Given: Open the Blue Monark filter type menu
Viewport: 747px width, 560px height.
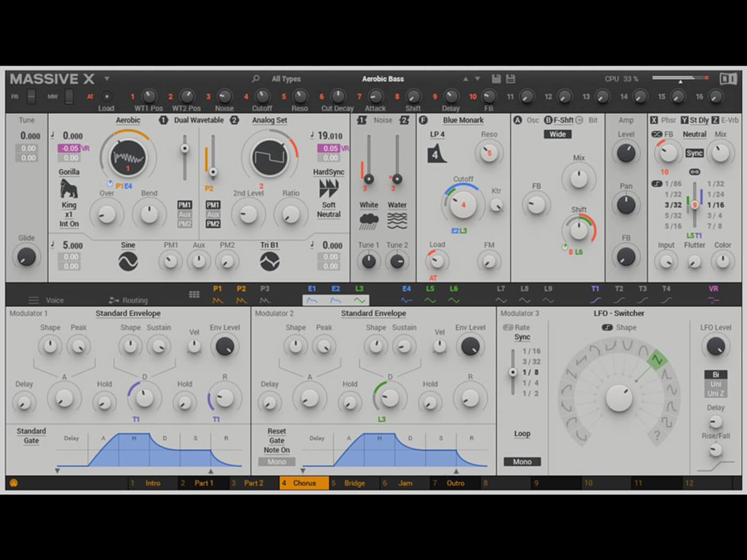Looking at the screenshot, I should coord(463,121).
